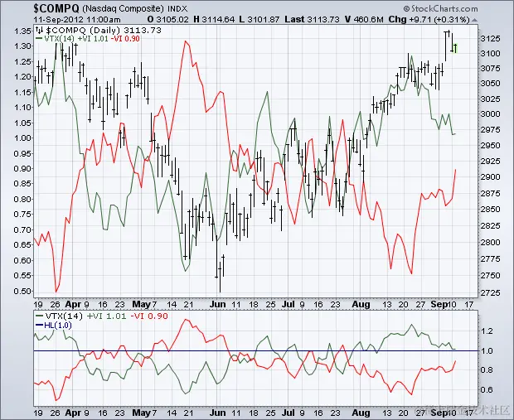Click the green up-arrow beside the Chg value
Screen dimensions: 514x420
pos(474,20)
